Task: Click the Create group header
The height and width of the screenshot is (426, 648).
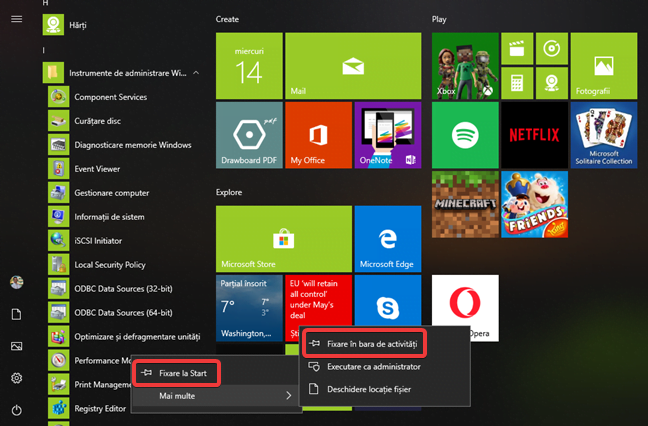Action: (227, 19)
